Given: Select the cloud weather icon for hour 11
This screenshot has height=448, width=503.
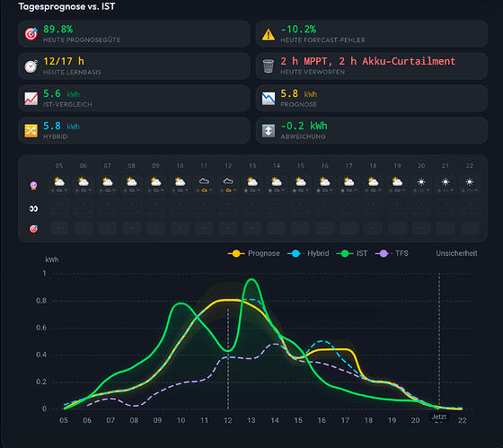Looking at the screenshot, I should point(204,181).
